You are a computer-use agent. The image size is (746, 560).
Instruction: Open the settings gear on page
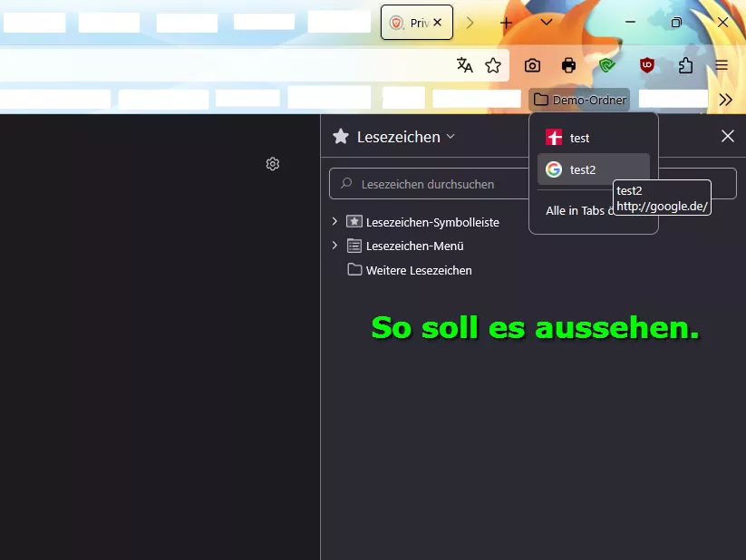coord(273,164)
